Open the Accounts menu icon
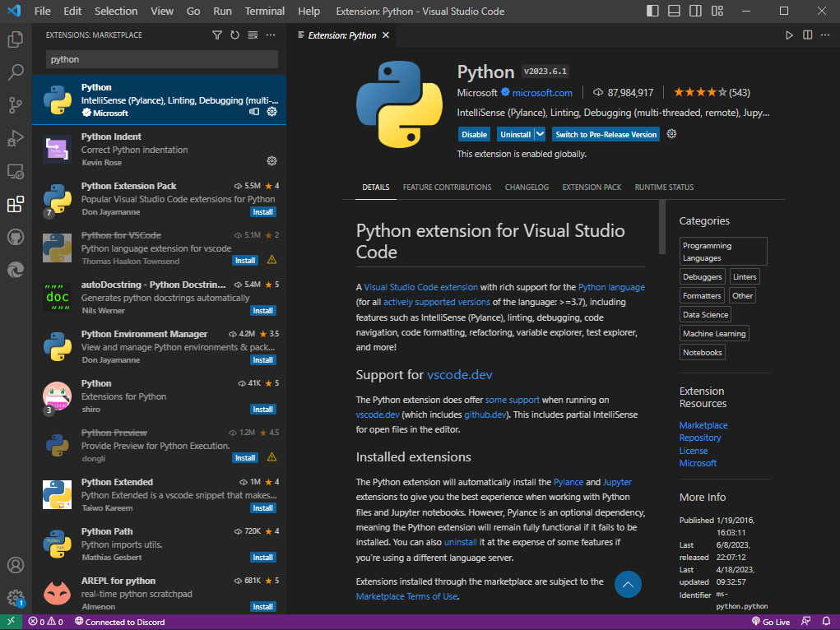The width and height of the screenshot is (840, 630). [x=16, y=565]
